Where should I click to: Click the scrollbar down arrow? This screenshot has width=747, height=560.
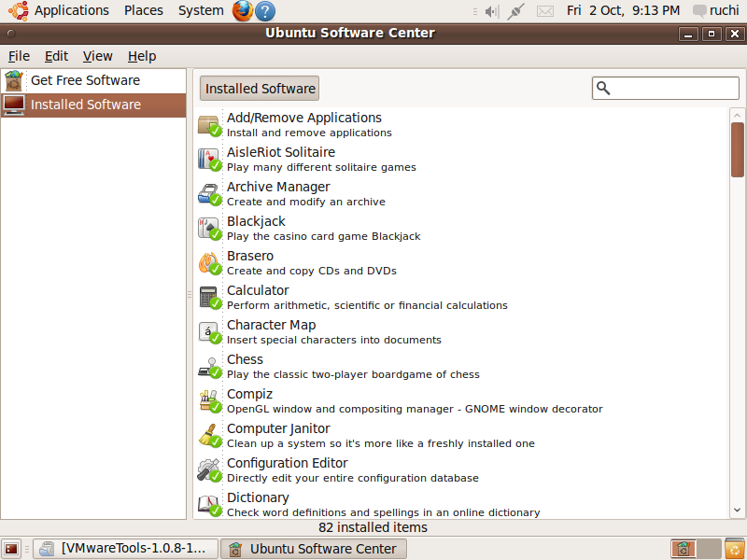point(737,510)
